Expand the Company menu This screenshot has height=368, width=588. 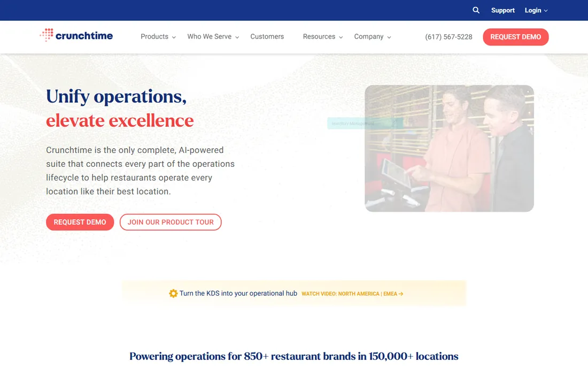[x=373, y=37]
